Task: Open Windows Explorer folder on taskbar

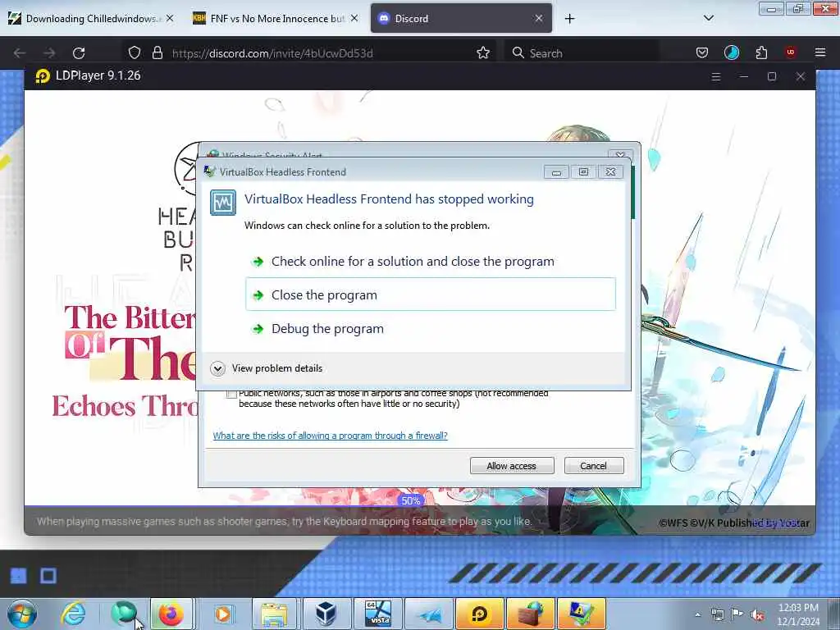Action: coord(274,614)
